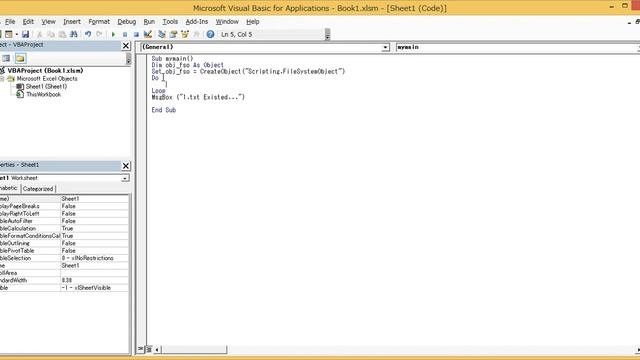Image resolution: width=640 pixels, height=360 pixels.
Task: Open the Edit menu
Action: [x=28, y=22]
